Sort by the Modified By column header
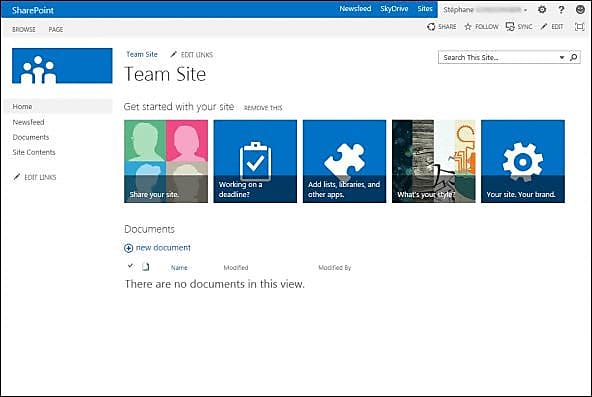Image resolution: width=592 pixels, height=397 pixels. point(335,268)
